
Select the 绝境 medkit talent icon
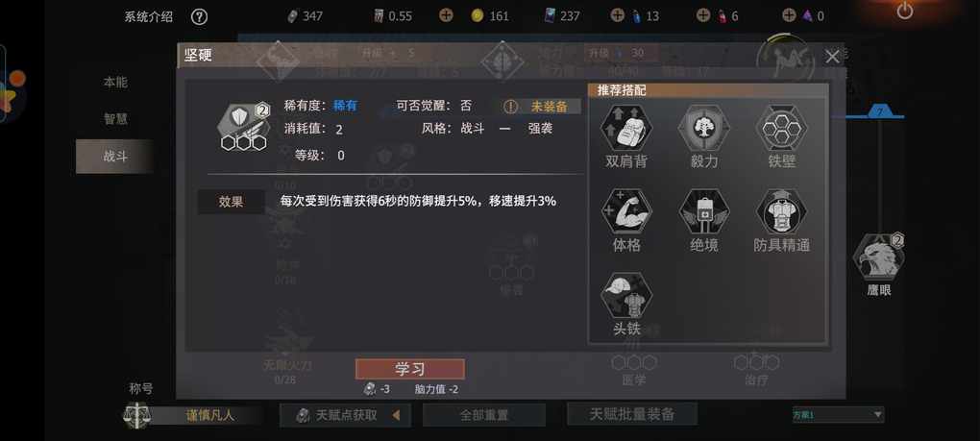click(x=703, y=211)
